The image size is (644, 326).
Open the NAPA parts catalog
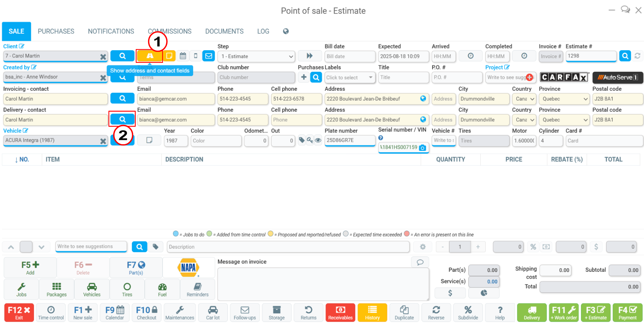(188, 268)
